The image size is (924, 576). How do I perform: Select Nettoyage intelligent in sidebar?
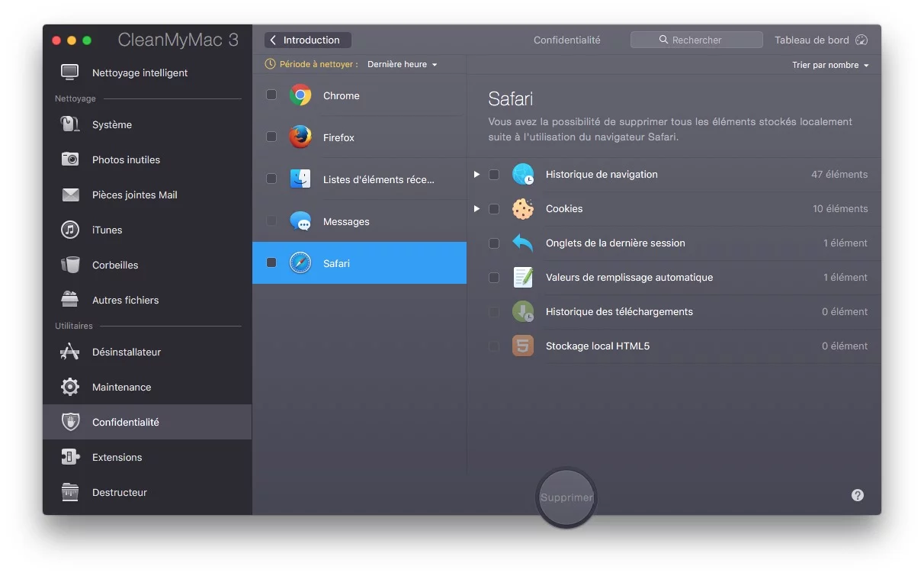tap(147, 72)
